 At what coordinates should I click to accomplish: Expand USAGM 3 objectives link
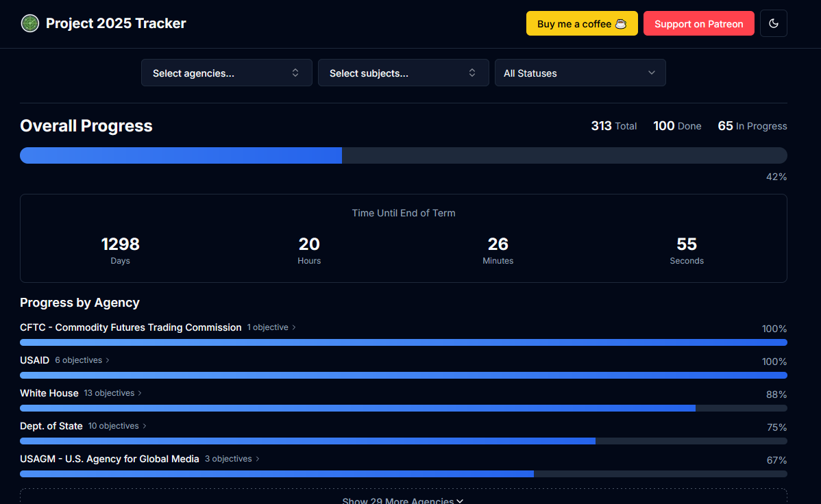click(x=232, y=459)
